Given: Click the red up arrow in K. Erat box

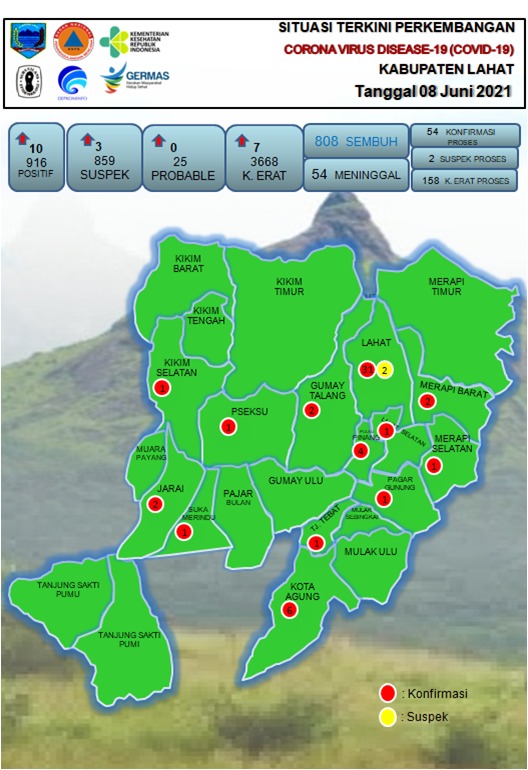Looking at the screenshot, I should [242, 140].
